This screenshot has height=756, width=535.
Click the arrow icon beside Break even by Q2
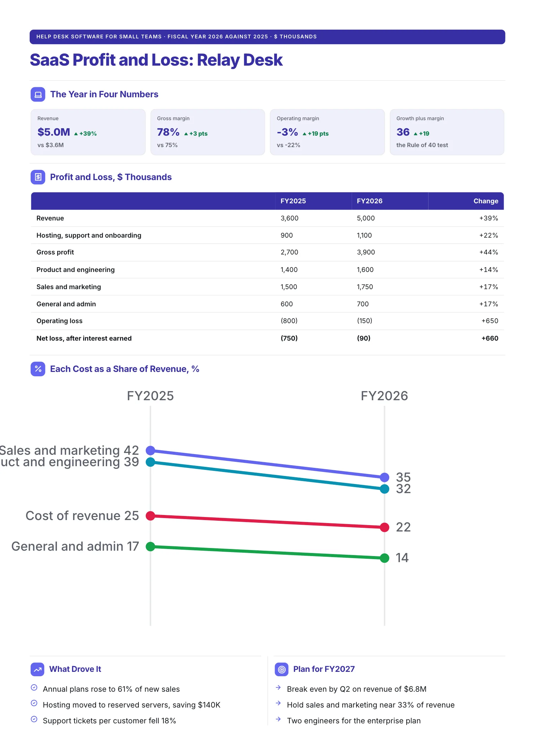tap(278, 687)
